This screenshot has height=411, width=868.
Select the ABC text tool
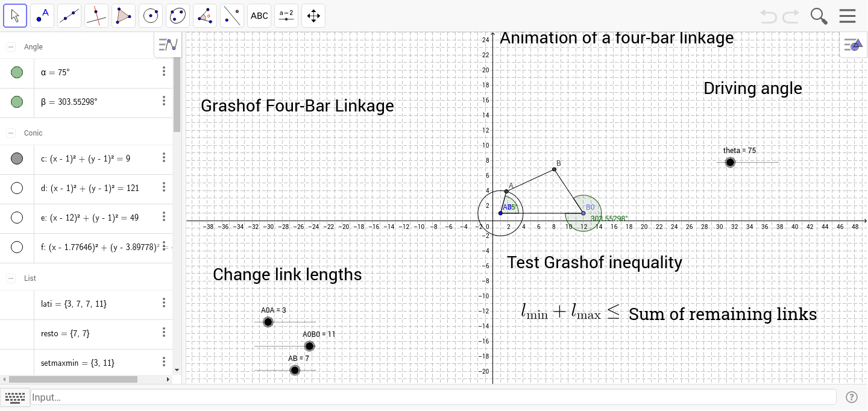259,16
